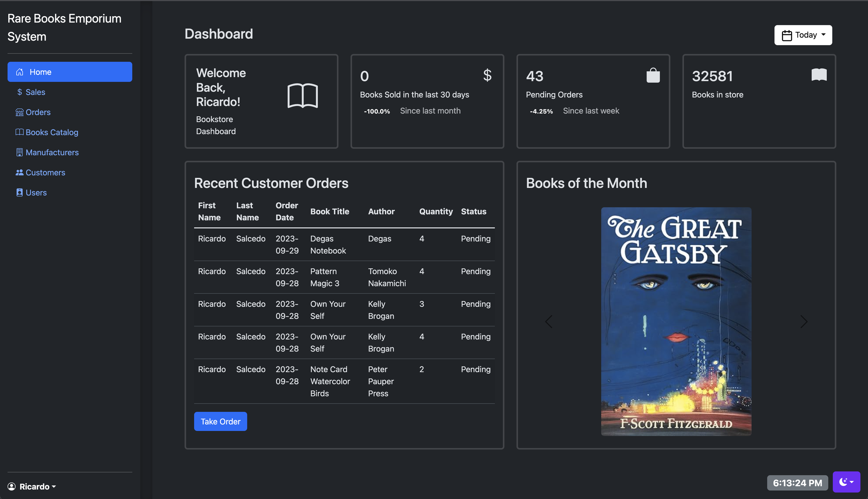
Task: Show the previous book in the carousel
Action: pyautogui.click(x=549, y=322)
